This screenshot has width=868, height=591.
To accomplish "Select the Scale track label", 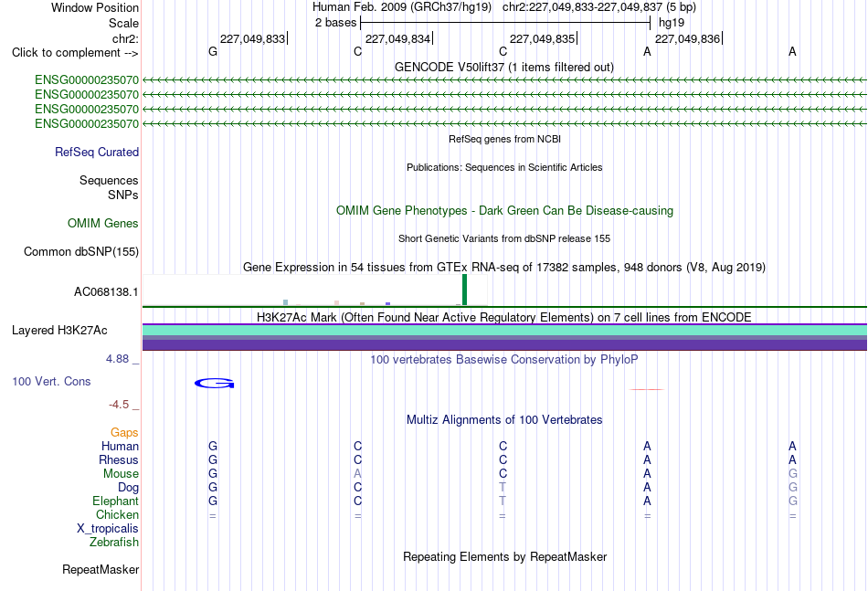I will point(123,23).
